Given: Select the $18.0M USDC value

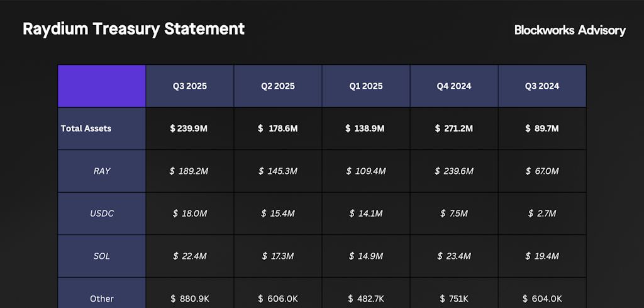Looking at the screenshot, I should coord(189,214).
